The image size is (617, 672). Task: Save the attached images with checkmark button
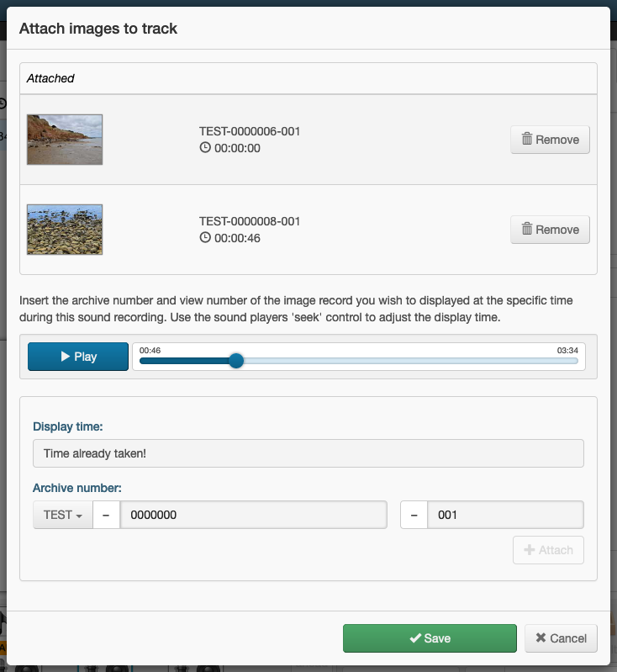430,638
